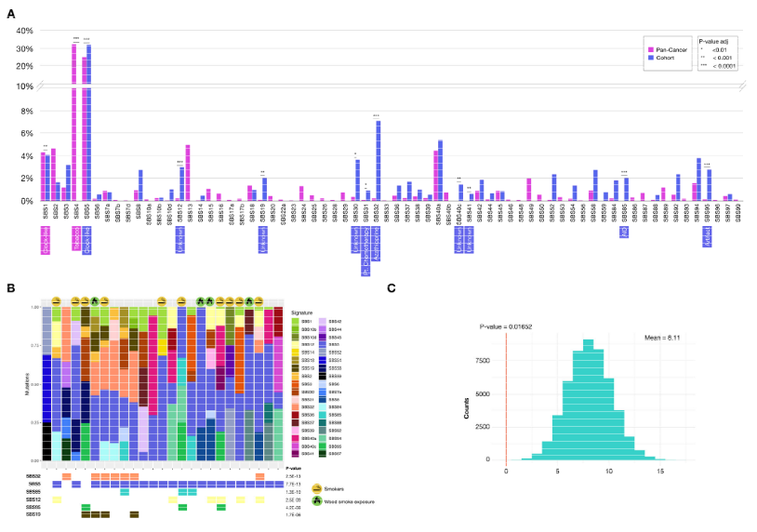
Task: Click the 'Signature' legend title in panel B
Action: (x=302, y=313)
